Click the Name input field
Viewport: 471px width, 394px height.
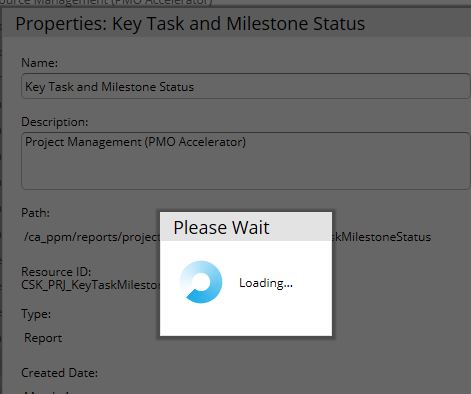point(246,86)
